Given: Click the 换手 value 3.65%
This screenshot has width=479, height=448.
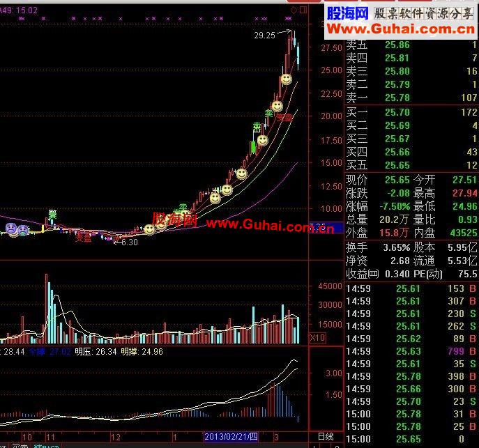Looking at the screenshot, I should [397, 247].
